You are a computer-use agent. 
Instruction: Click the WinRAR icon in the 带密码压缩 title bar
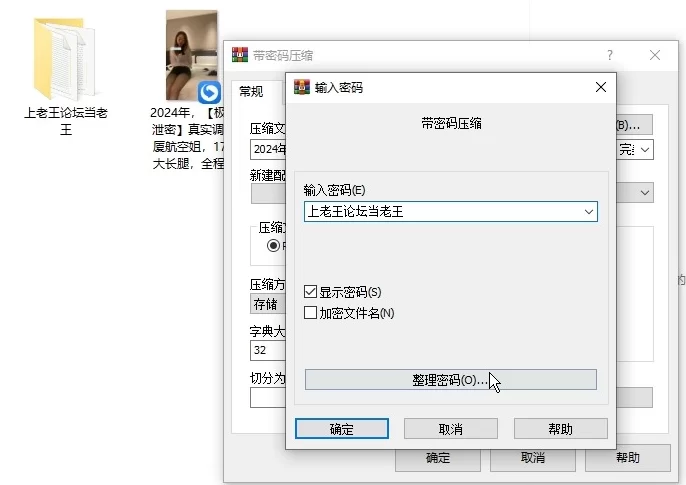pos(240,56)
